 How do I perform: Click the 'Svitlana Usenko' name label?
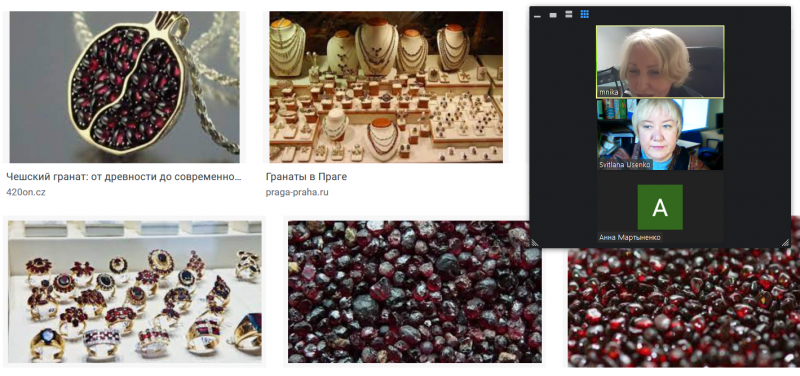point(625,165)
